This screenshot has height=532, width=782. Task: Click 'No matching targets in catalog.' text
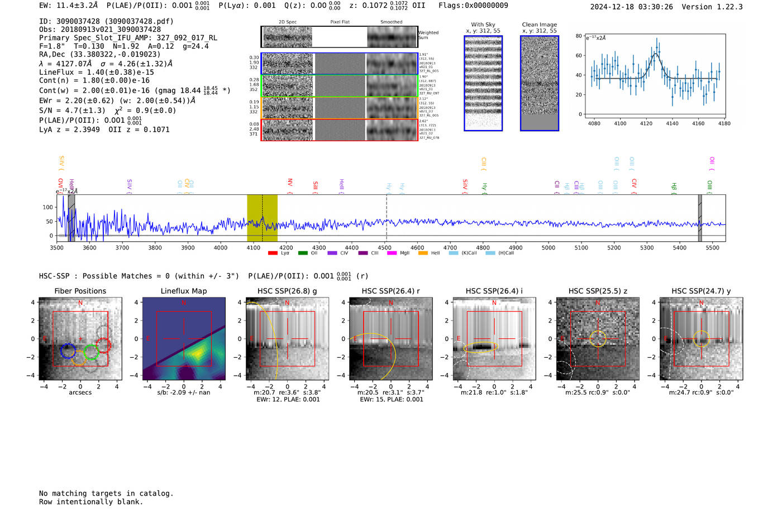pyautogui.click(x=106, y=493)
